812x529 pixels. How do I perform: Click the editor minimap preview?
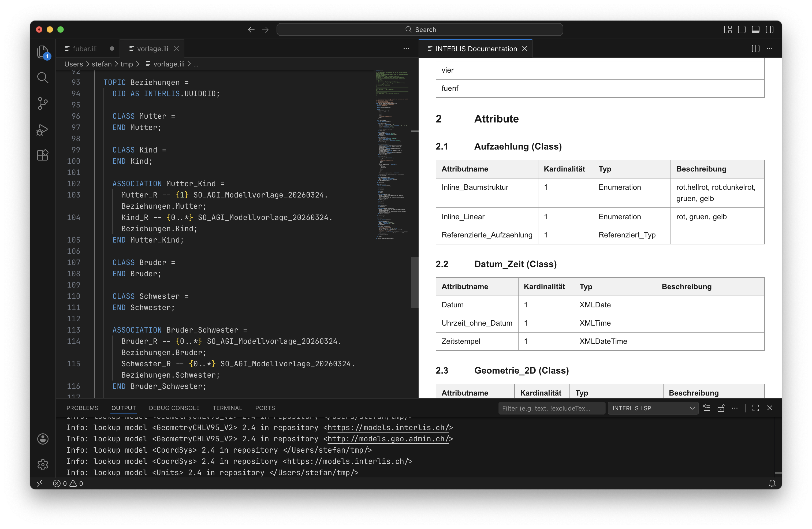click(x=392, y=154)
